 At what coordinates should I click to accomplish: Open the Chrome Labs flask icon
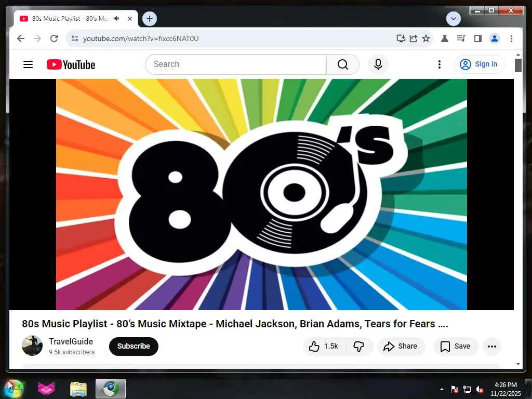pyautogui.click(x=445, y=38)
